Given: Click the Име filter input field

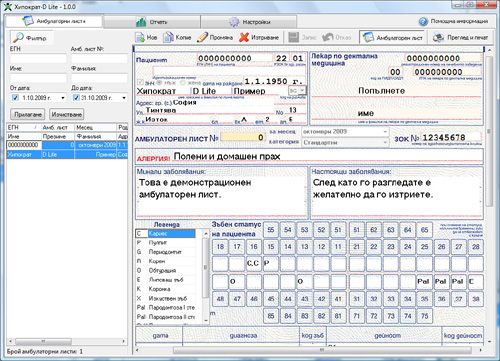Looking at the screenshot, I should click(38, 78).
